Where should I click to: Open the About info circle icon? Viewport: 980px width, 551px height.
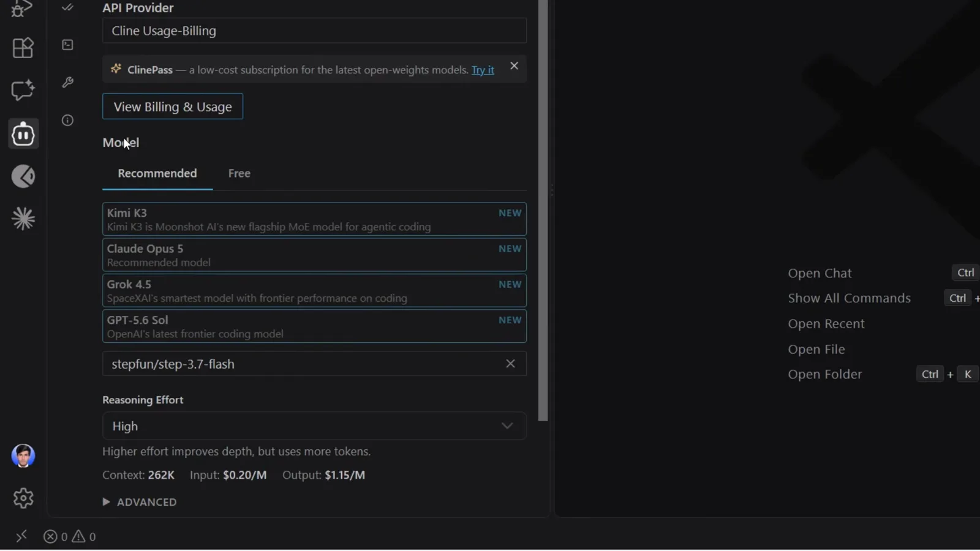(67, 120)
